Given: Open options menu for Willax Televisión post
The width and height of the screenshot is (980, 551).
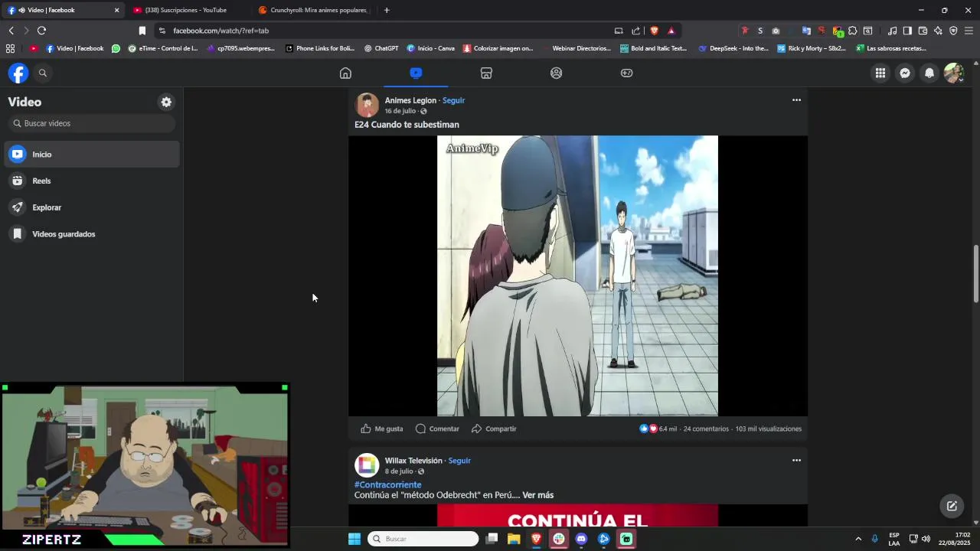Looking at the screenshot, I should click(x=796, y=461).
